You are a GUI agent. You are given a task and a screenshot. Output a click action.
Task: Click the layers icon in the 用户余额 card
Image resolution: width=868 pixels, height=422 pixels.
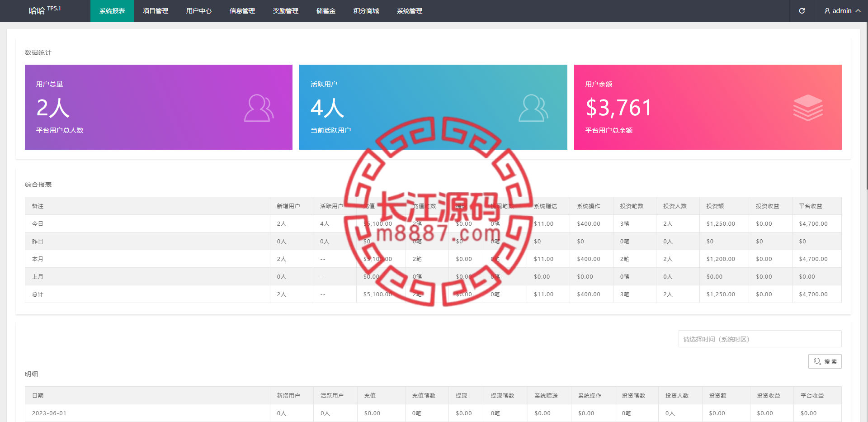click(808, 108)
